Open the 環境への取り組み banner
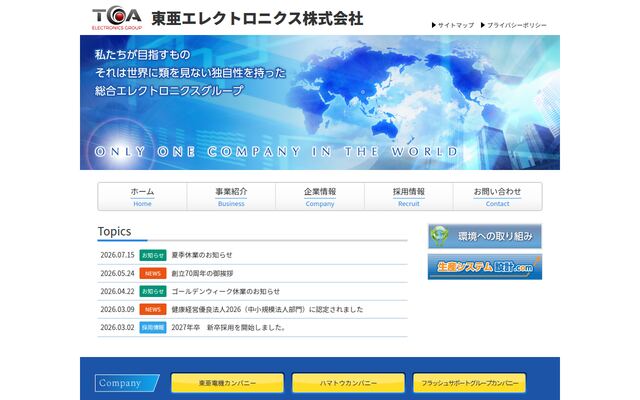Viewport: 640px width, 400px height. (x=485, y=236)
